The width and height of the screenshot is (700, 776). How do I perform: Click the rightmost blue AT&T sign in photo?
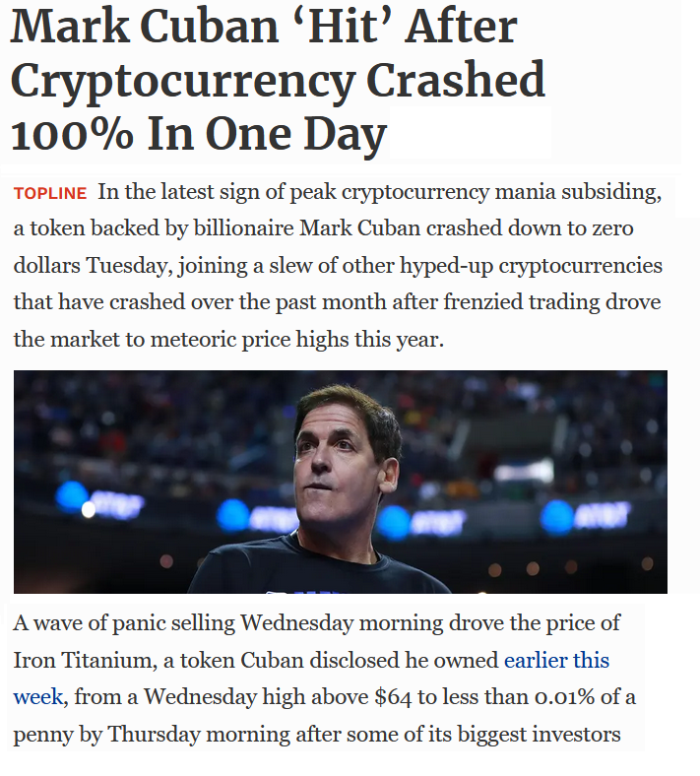click(585, 517)
